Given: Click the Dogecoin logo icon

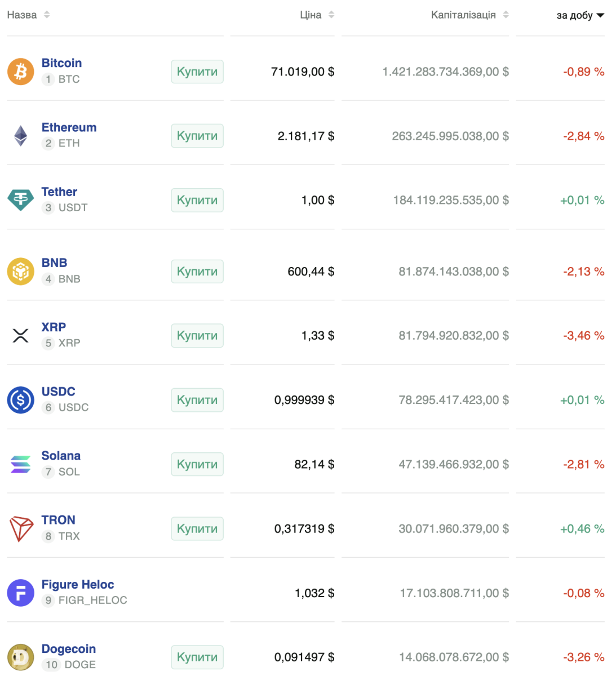Looking at the screenshot, I should [21, 657].
